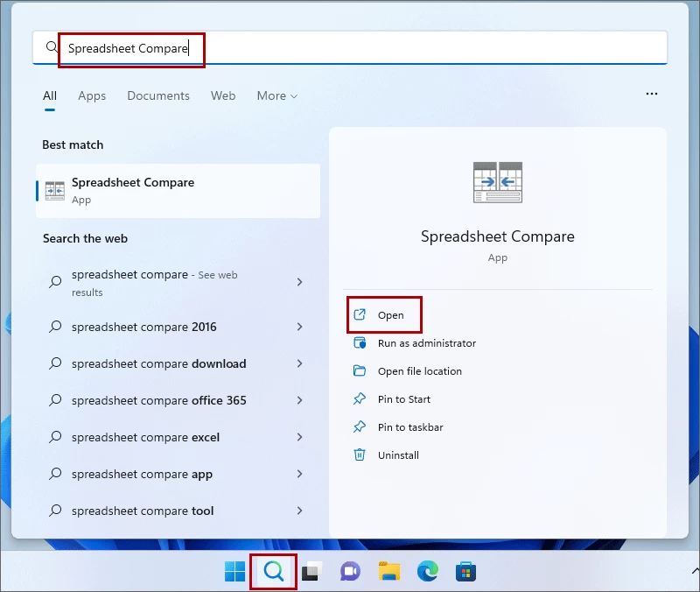This screenshot has width=700, height=592.
Task: Open Microsoft Store from the taskbar
Action: [465, 572]
